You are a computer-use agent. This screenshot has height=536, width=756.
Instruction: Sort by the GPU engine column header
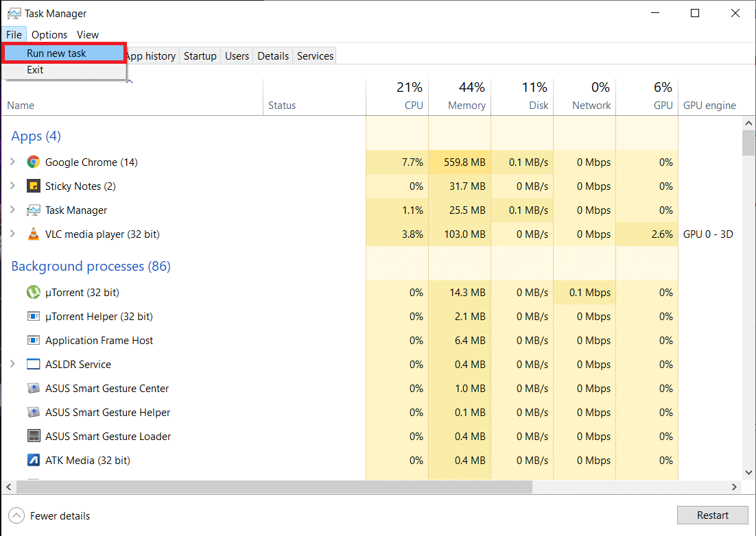[710, 97]
